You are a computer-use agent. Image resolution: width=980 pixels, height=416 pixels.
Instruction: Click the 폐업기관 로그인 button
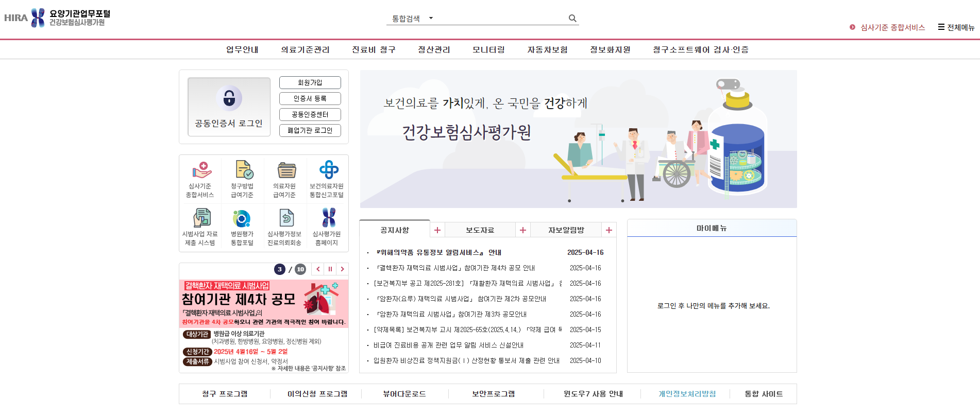[310, 130]
